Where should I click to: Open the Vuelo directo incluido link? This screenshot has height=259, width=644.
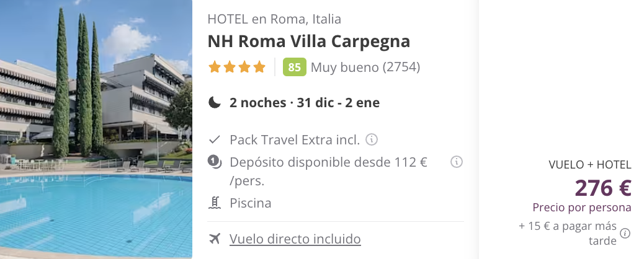pyautogui.click(x=295, y=239)
